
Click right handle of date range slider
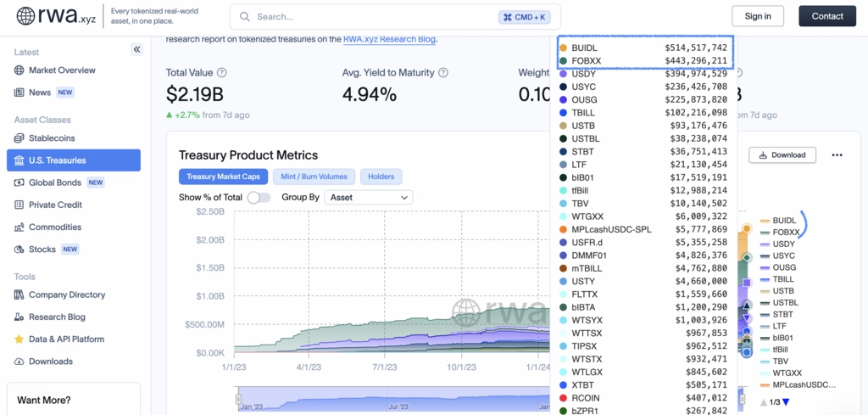pyautogui.click(x=743, y=399)
